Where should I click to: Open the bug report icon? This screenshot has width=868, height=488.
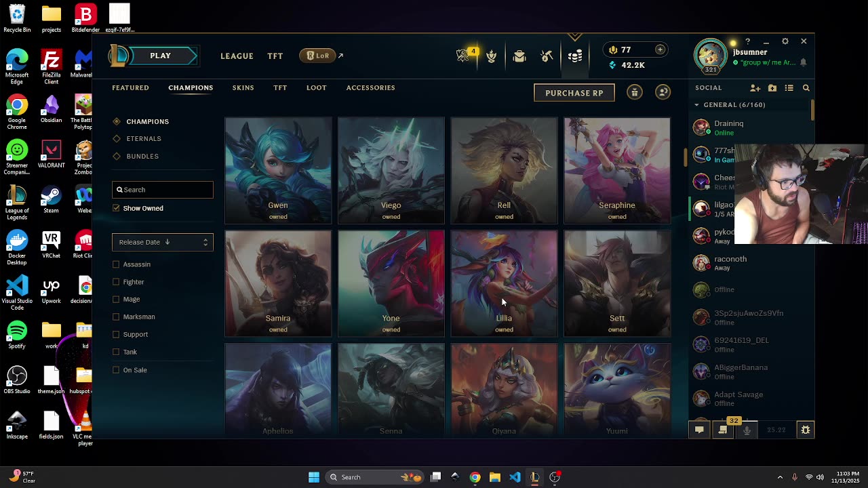(x=806, y=430)
